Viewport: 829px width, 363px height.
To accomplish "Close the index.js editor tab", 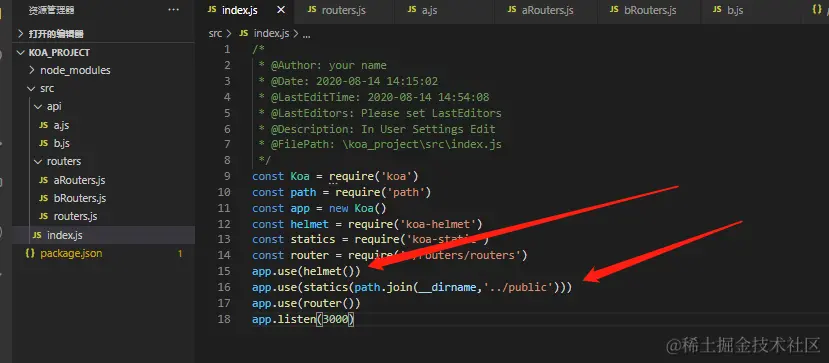I will pos(281,10).
